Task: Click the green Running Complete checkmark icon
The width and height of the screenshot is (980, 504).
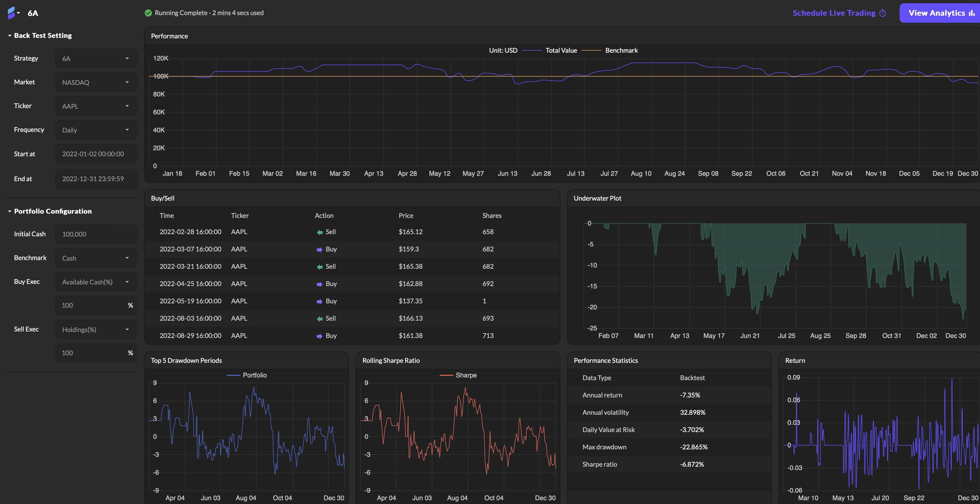Action: [148, 13]
